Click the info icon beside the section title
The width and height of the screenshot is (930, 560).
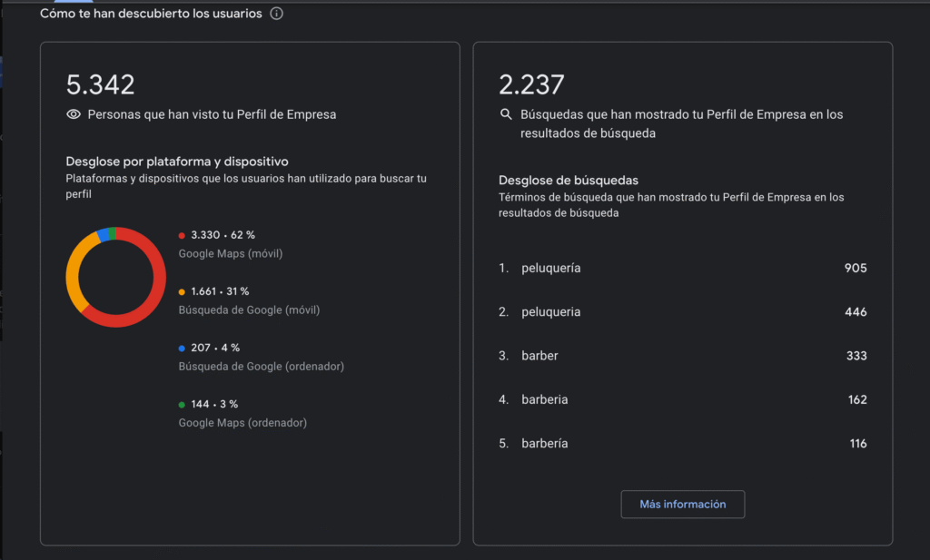click(277, 15)
